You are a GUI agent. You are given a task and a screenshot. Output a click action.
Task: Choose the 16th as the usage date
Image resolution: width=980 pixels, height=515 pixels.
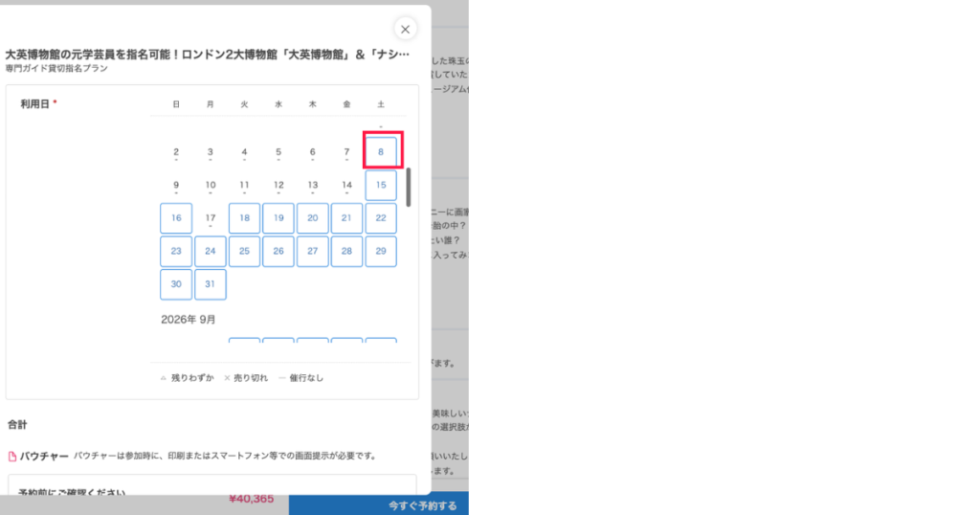tap(176, 218)
